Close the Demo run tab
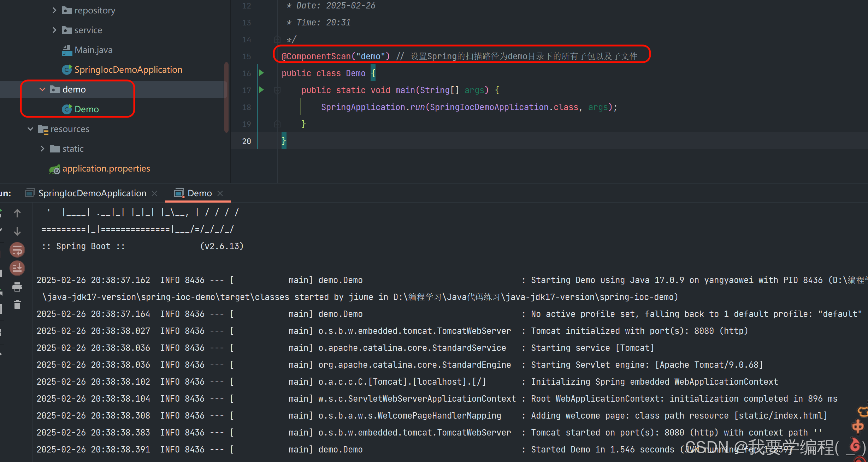The height and width of the screenshot is (462, 868). tap(220, 193)
